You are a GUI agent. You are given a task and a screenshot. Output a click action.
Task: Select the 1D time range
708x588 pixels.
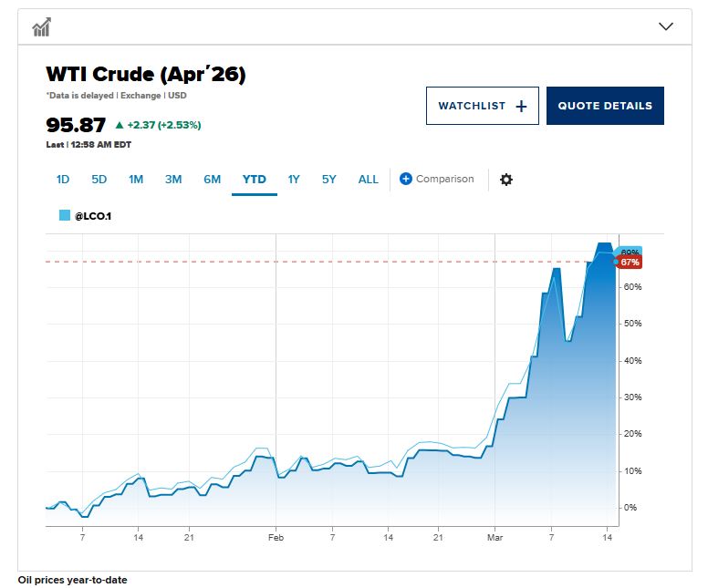click(x=63, y=180)
